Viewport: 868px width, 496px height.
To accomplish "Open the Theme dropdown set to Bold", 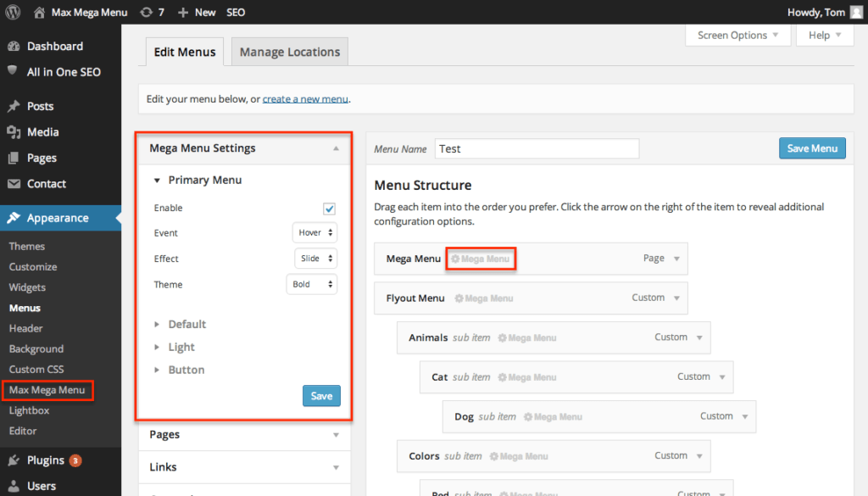I will click(x=312, y=284).
